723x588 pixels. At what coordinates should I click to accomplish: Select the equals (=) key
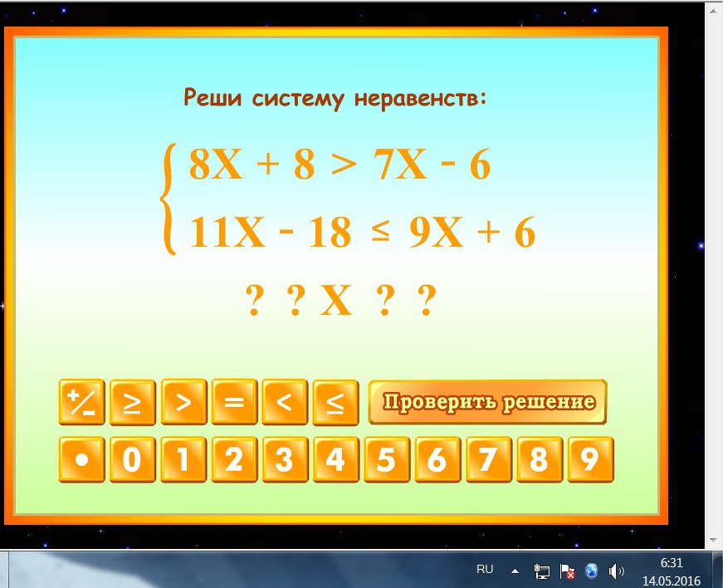coord(234,402)
